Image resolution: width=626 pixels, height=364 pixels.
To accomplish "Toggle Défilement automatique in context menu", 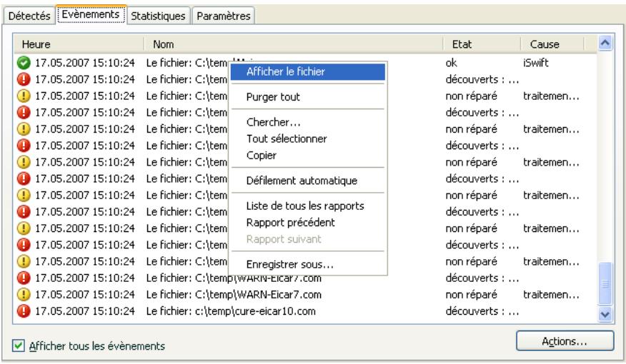I will tap(308, 181).
